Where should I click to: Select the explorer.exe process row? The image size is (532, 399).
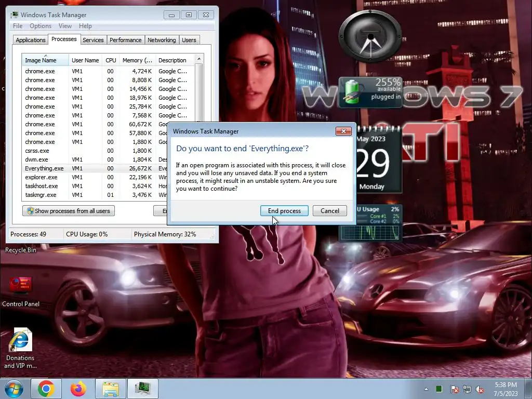(x=95, y=177)
